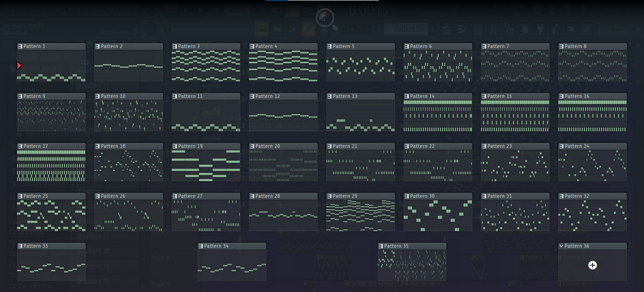
Task: Click the plus to create a new pattern
Action: [x=592, y=265]
